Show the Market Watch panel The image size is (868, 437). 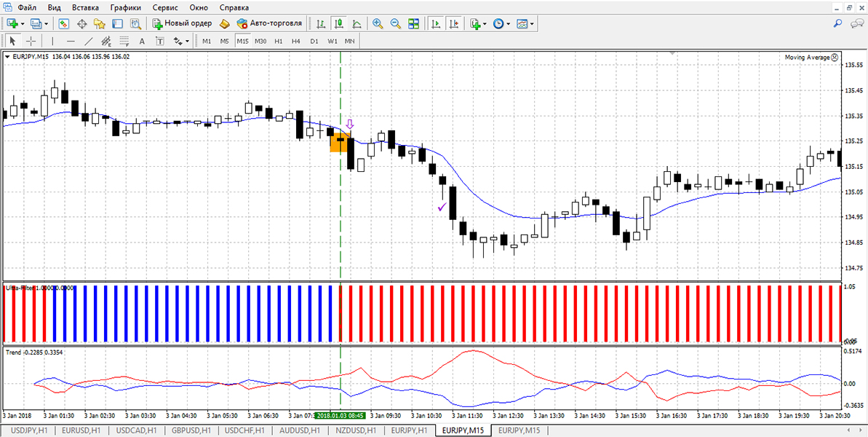pyautogui.click(x=63, y=24)
